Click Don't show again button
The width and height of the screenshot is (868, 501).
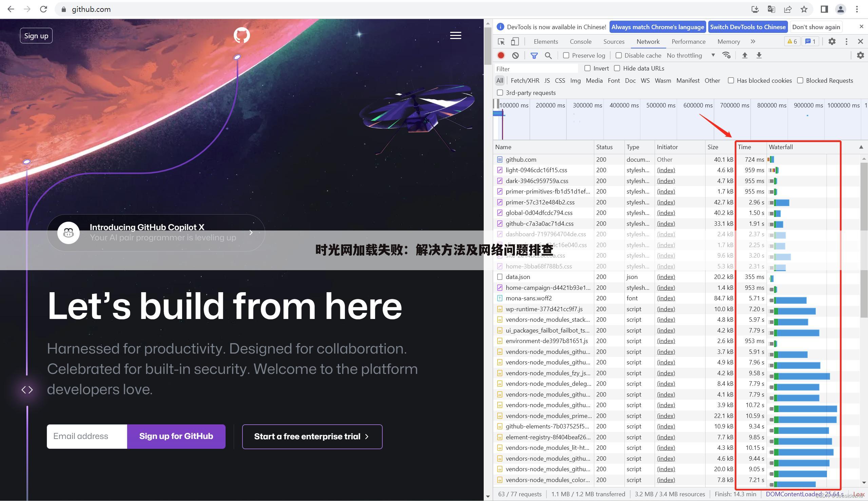[816, 27]
